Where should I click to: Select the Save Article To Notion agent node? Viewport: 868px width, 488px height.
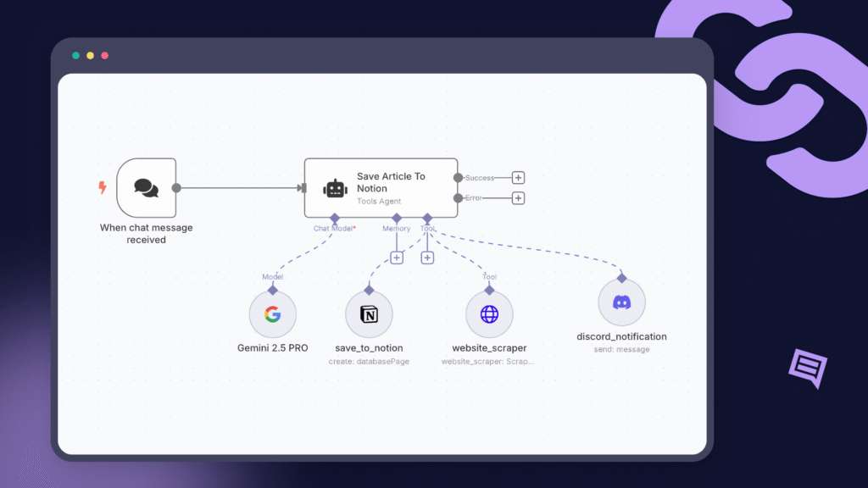[x=381, y=187]
